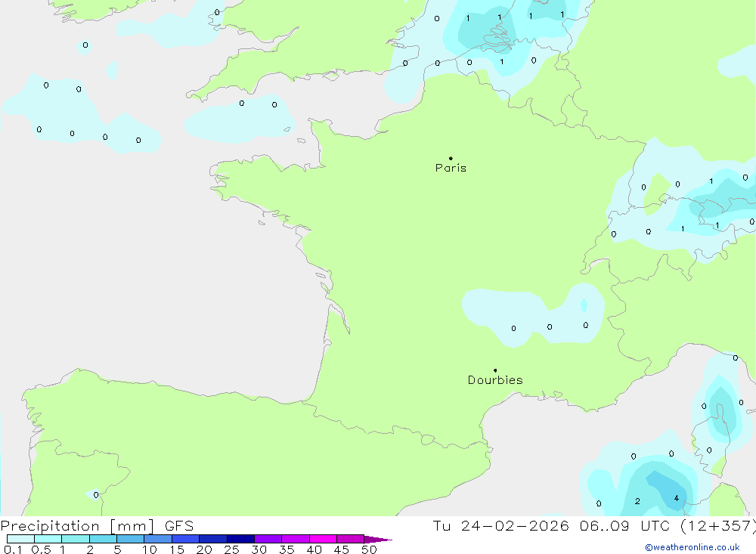This screenshot has height=554, width=756.
Task: Pick the legend swatch between 1 and 2
Action: (x=76, y=539)
